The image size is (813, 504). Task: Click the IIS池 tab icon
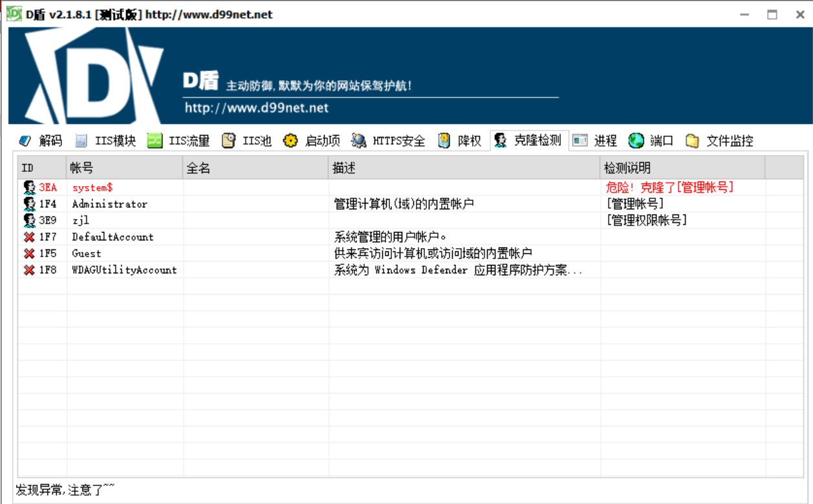228,141
